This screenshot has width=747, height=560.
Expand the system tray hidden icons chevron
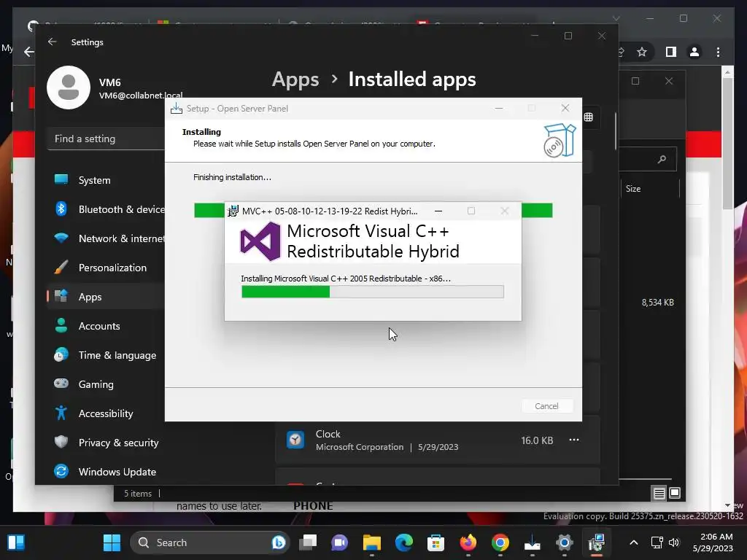(x=634, y=542)
